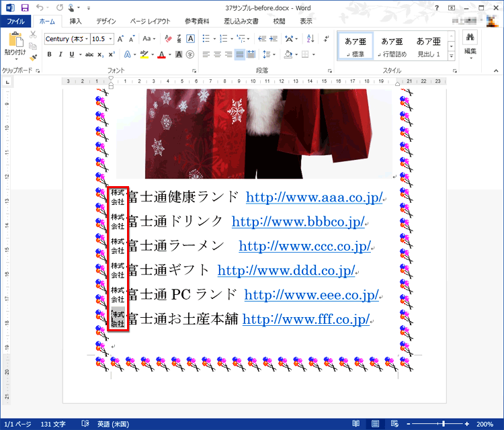Open Change Case Aa dropdown
This screenshot has width=504, height=430.
coord(149,39)
